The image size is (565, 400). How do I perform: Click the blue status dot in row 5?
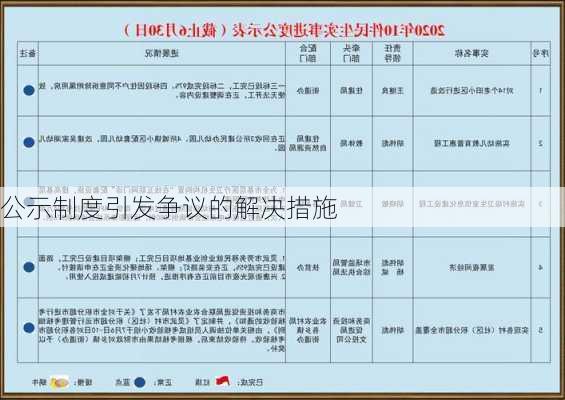pos(29,328)
